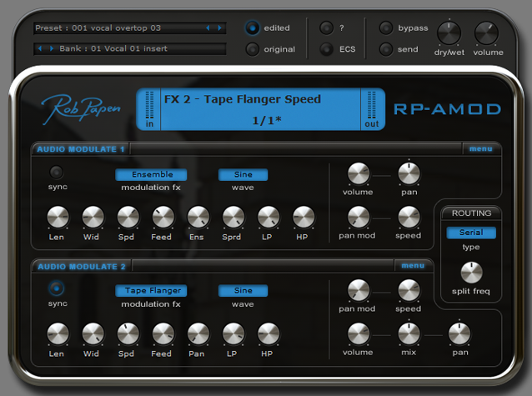Click pan mod knob in Audio Modulate 1
The width and height of the screenshot is (532, 396).
[359, 217]
